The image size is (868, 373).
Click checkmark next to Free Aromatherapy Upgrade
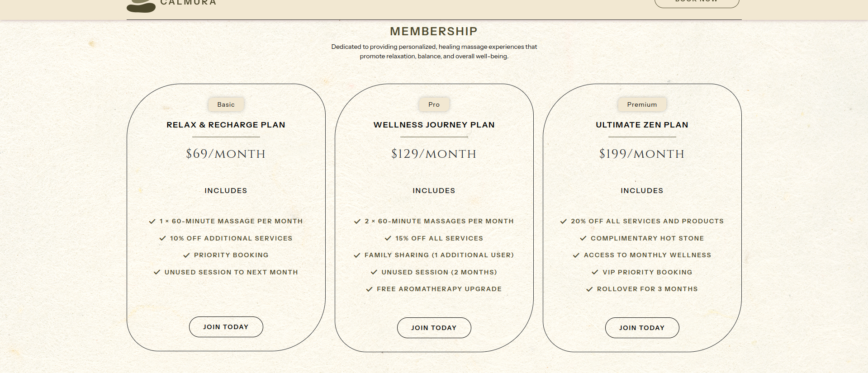pos(370,289)
